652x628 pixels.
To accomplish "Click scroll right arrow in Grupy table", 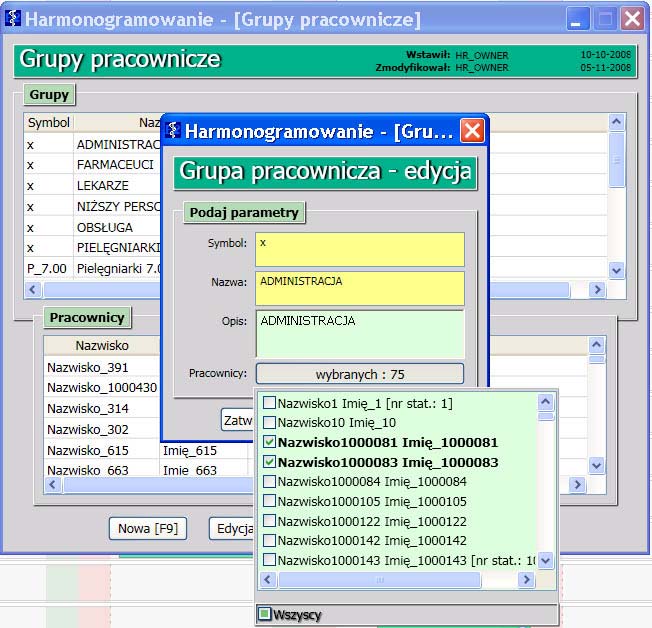I will point(597,289).
